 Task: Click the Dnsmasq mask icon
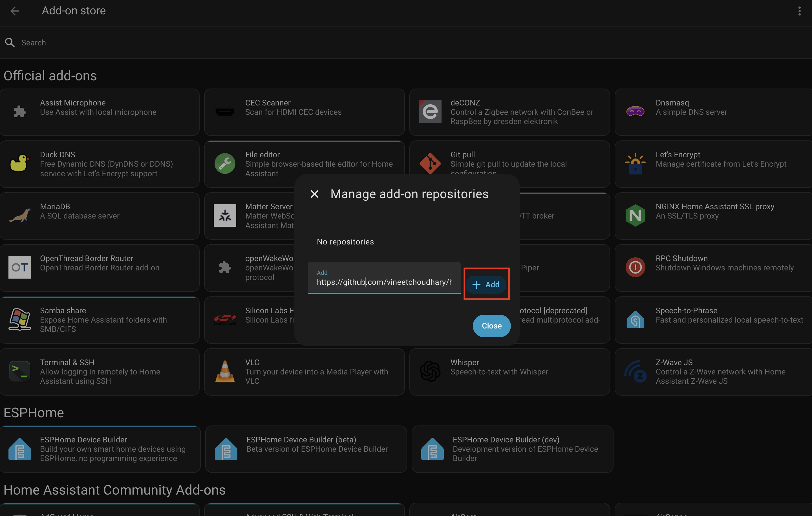(x=635, y=111)
